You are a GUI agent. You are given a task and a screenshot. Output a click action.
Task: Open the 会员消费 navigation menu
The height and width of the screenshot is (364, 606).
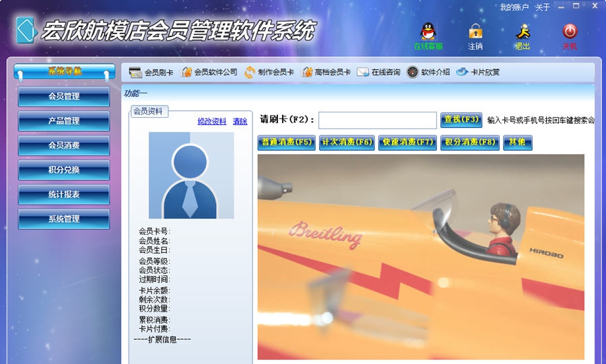pos(64,145)
